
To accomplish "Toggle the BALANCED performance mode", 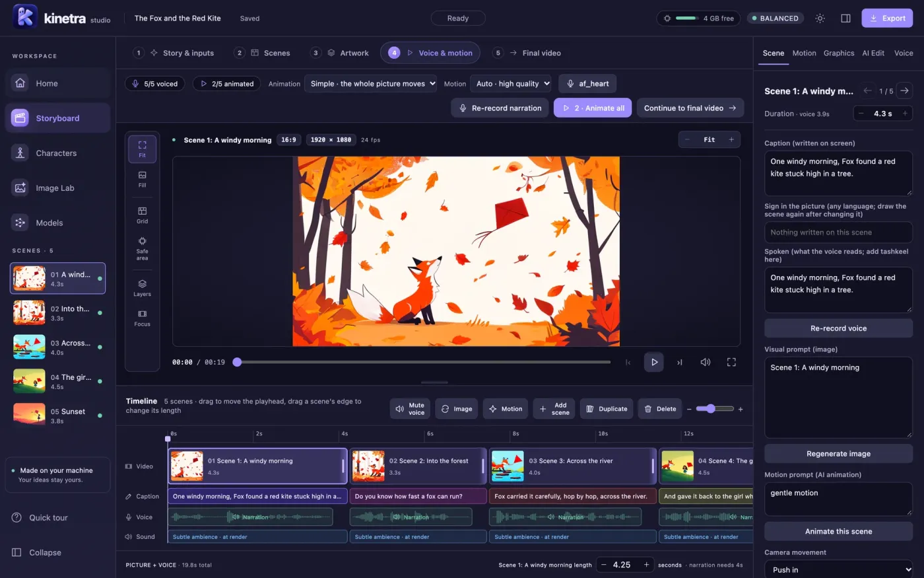I will (775, 18).
